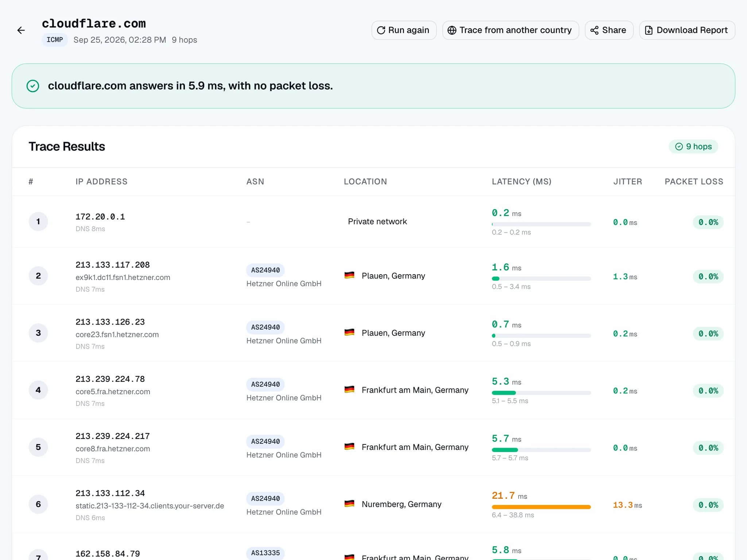Click the green check icon in summary banner
Screen dimensions: 747x560
33,86
